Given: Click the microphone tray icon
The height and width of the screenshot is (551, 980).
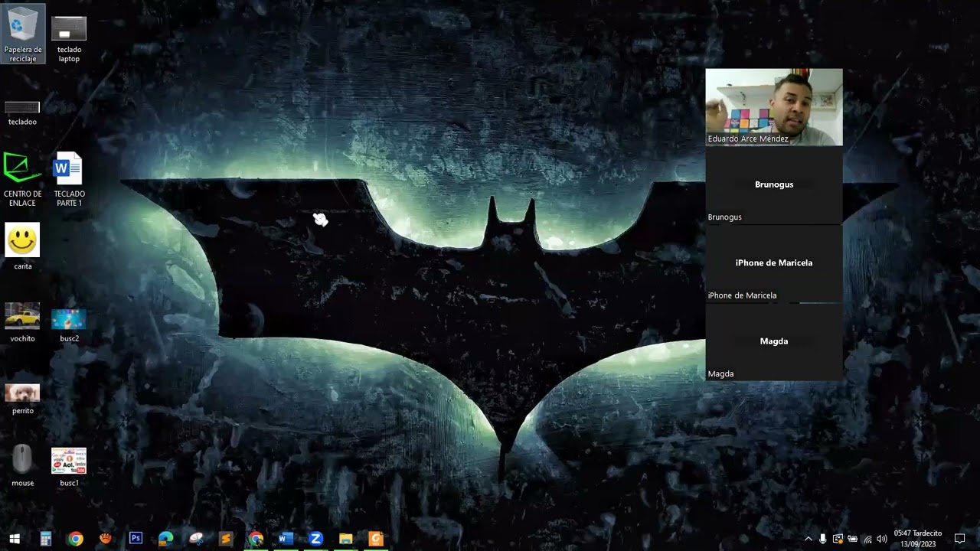Looking at the screenshot, I should pos(823,539).
